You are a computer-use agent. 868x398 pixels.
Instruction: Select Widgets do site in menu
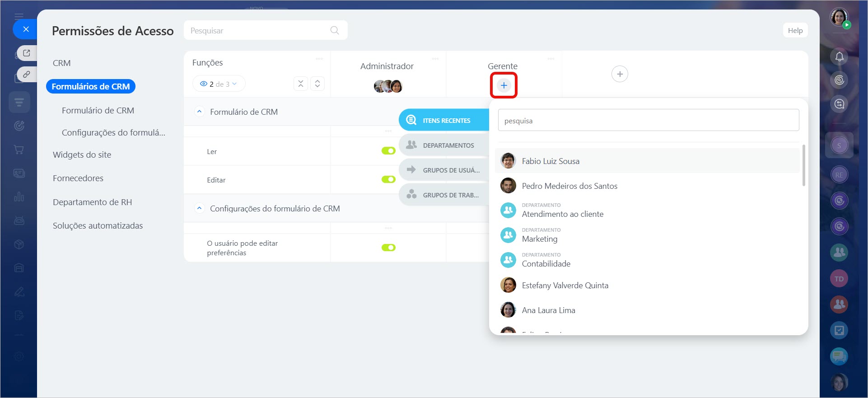82,155
